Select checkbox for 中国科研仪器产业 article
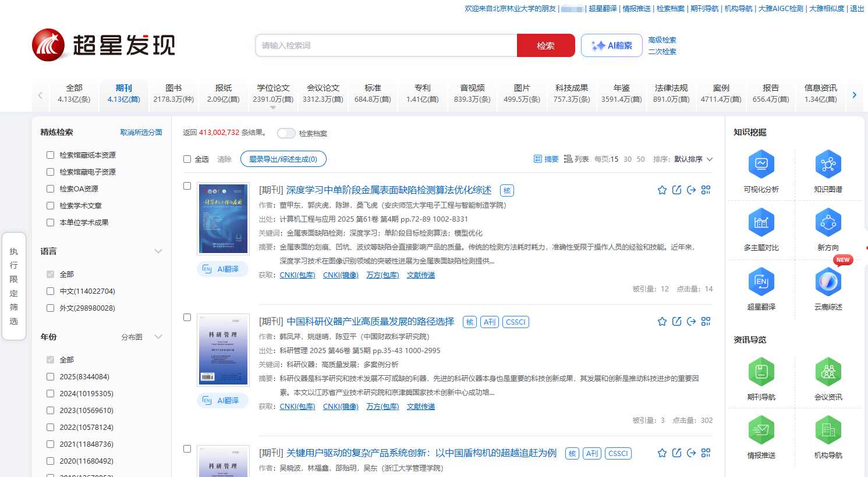The width and height of the screenshot is (868, 477). point(187,318)
